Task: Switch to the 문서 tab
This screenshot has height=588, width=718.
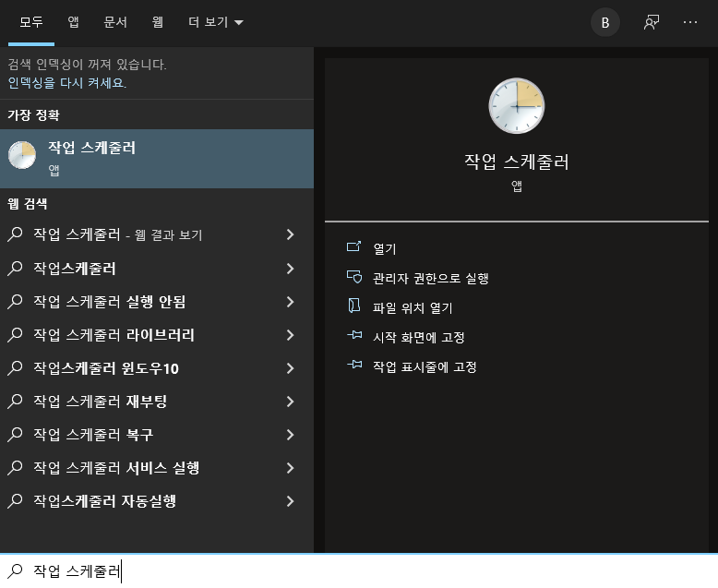Action: pos(115,22)
